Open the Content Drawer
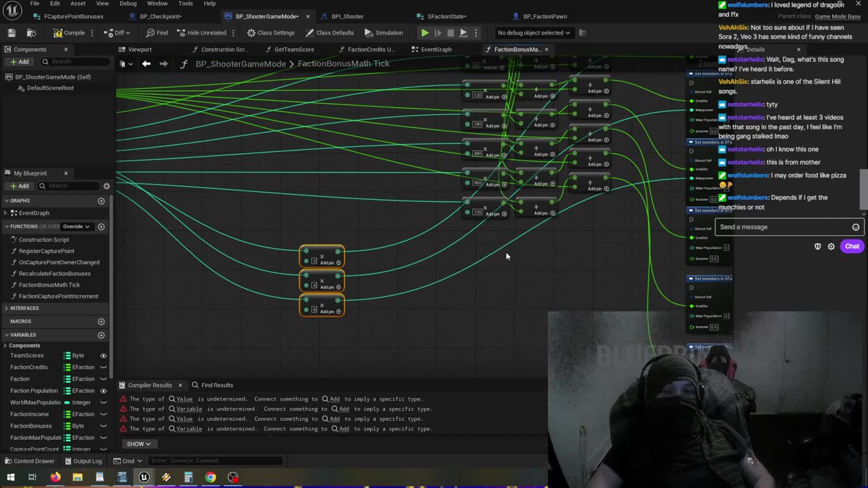Screen dimensions: 868x488 tap(28, 461)
